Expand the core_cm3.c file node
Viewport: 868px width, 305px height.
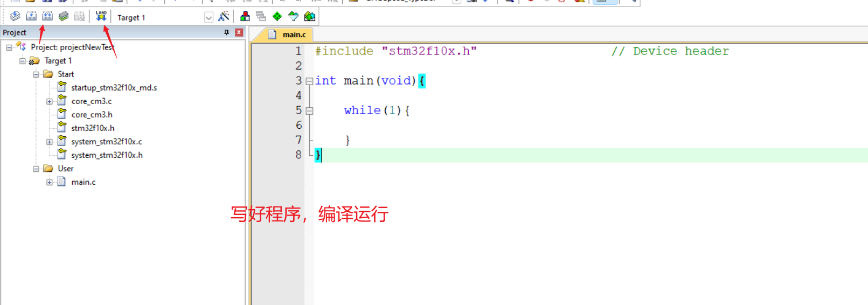50,101
